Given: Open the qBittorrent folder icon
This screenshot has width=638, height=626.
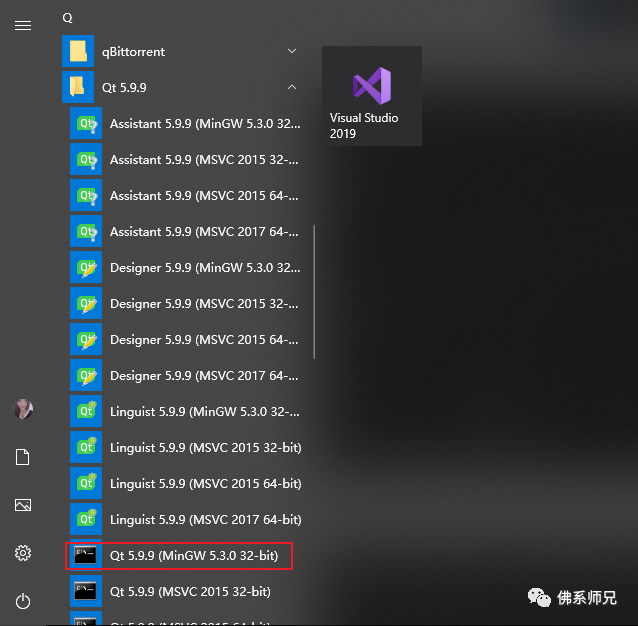Looking at the screenshot, I should point(78,51).
